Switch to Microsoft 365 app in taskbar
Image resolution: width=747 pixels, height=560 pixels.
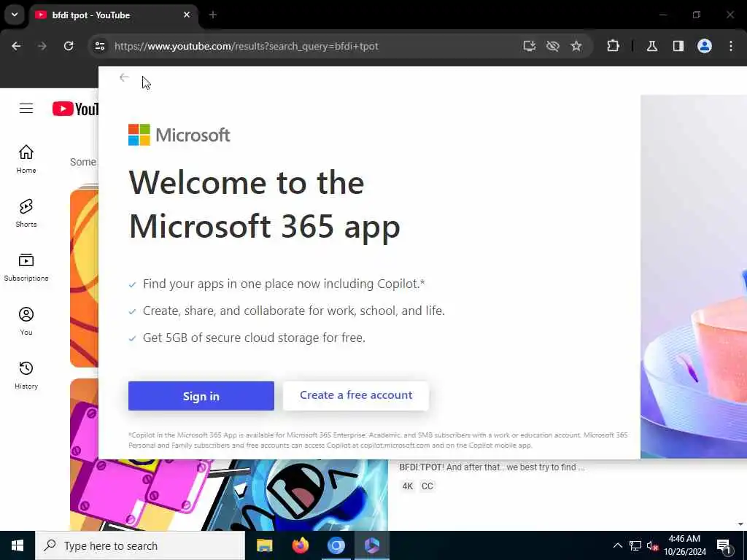[x=372, y=545]
